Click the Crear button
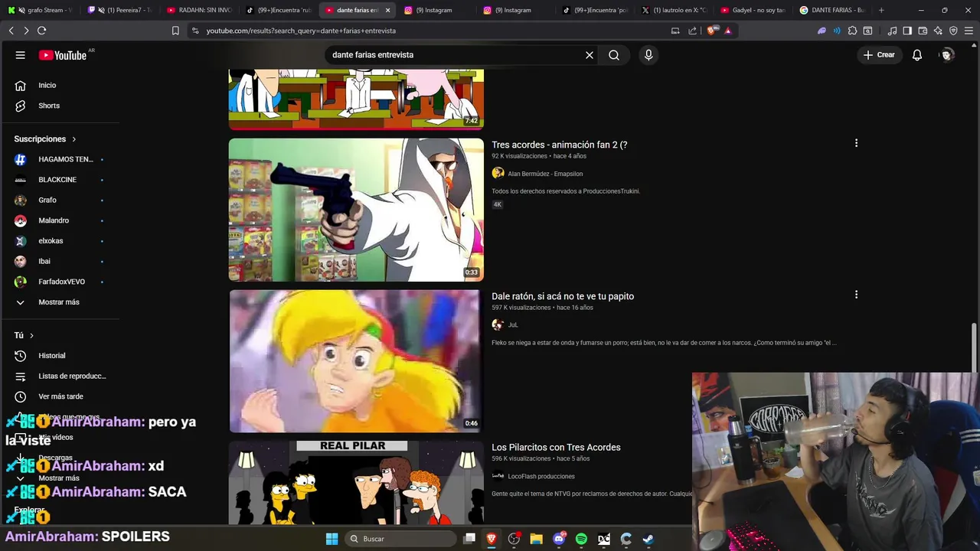This screenshot has height=551, width=980. [x=879, y=55]
